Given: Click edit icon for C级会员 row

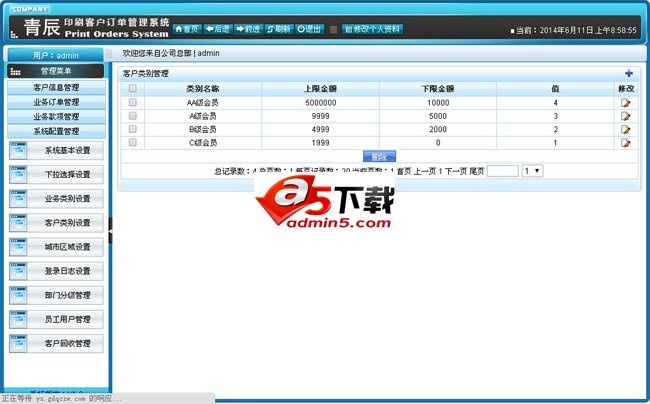Looking at the screenshot, I should pos(626,143).
